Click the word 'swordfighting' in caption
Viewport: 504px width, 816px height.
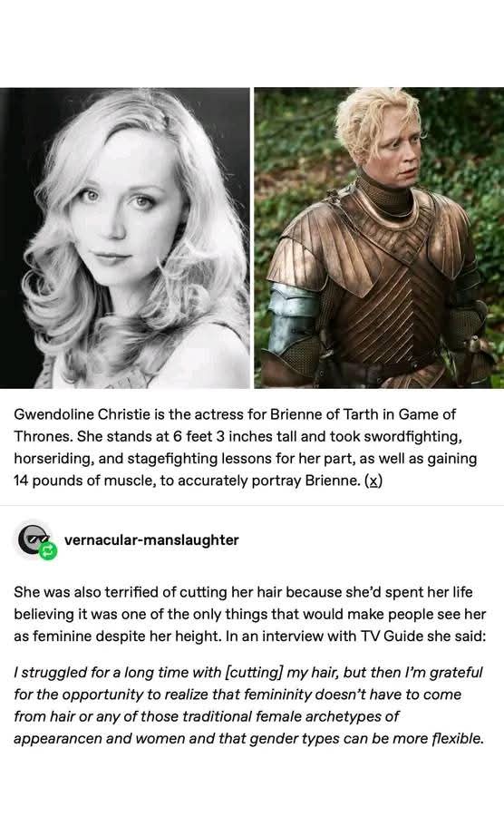pos(412,436)
